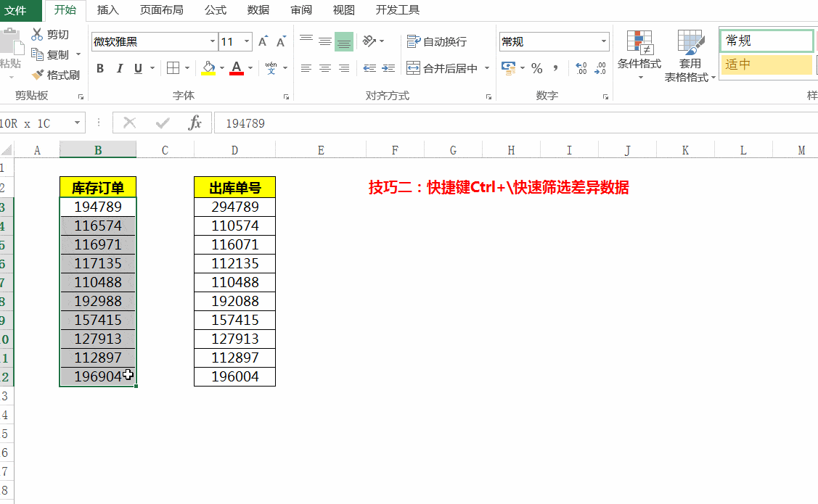Apply Percent number style
Viewport: 818px width, 504px height.
[536, 67]
